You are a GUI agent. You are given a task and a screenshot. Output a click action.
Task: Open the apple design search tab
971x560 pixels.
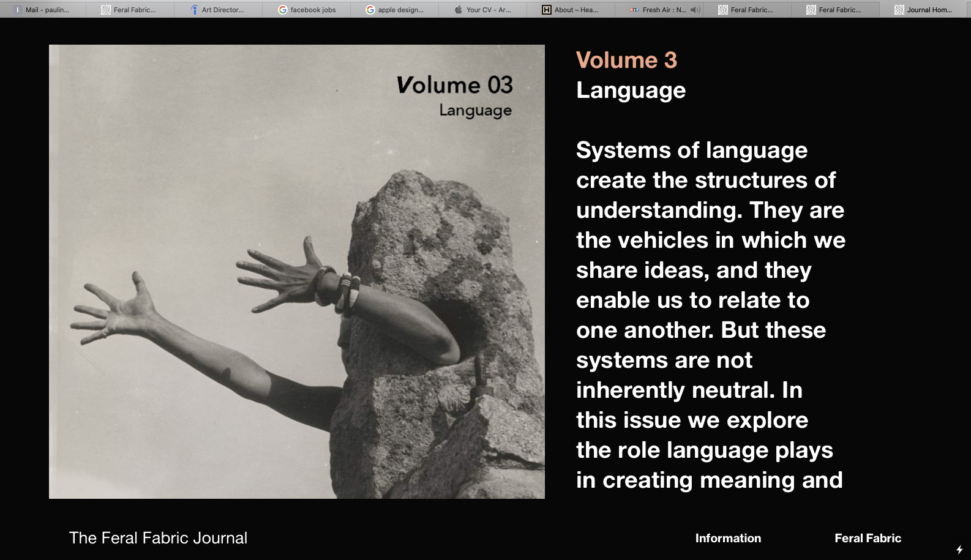(x=394, y=9)
